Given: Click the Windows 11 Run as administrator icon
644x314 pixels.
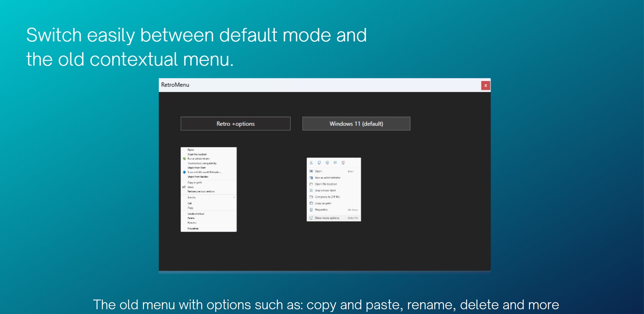Looking at the screenshot, I should [311, 178].
